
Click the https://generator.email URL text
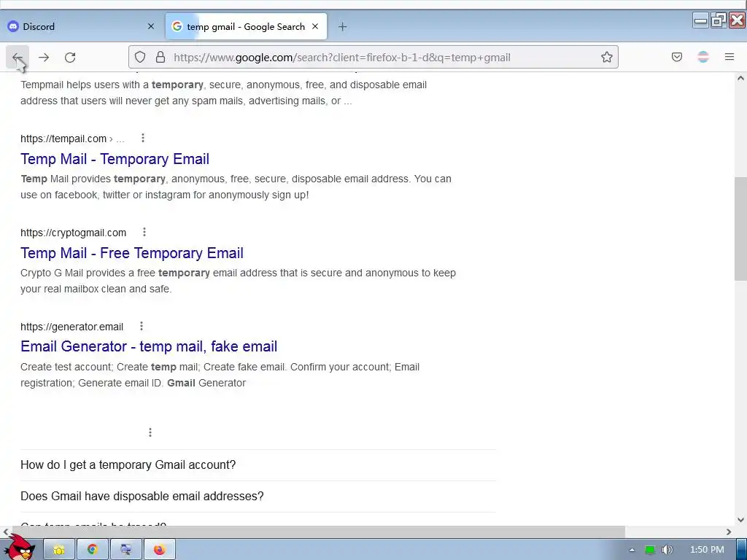(72, 327)
